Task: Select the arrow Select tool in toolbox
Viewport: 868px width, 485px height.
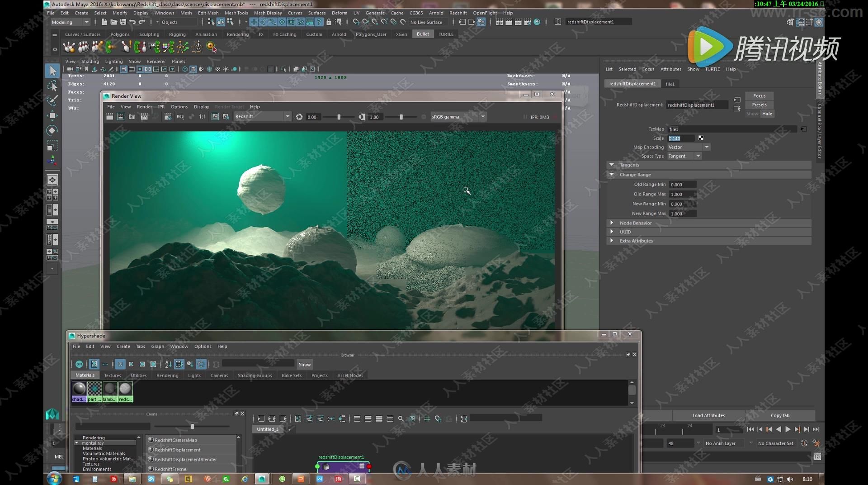Action: 52,71
